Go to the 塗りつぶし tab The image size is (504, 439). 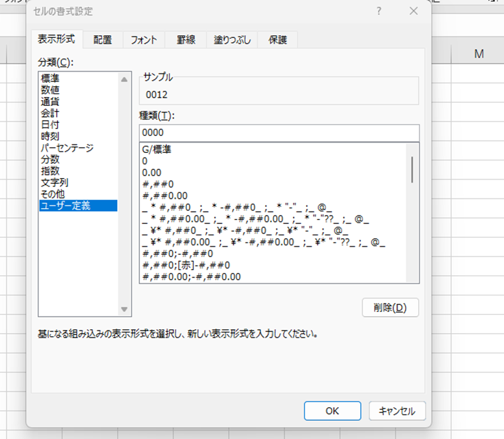pyautogui.click(x=232, y=40)
